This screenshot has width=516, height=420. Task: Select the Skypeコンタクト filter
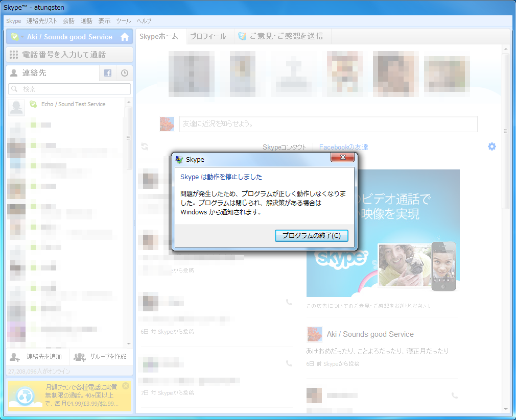point(285,147)
